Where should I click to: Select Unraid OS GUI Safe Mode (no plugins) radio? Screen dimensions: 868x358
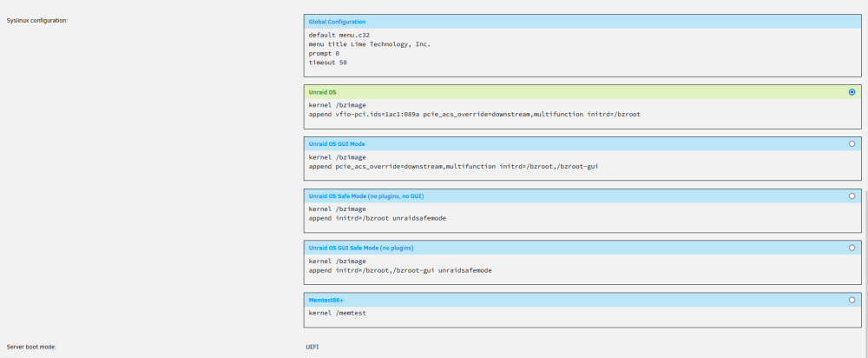click(x=852, y=248)
